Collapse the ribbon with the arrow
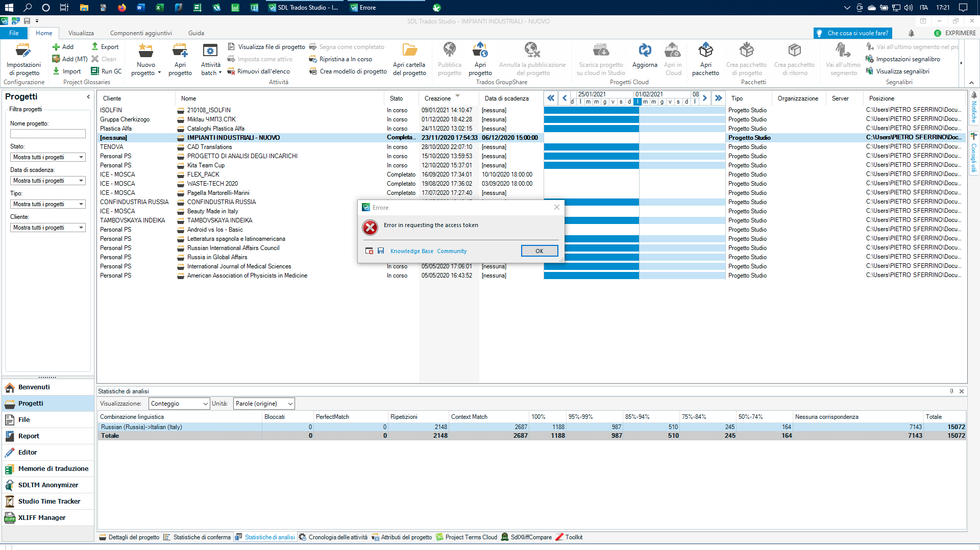The width and height of the screenshot is (980, 550). coord(971,82)
